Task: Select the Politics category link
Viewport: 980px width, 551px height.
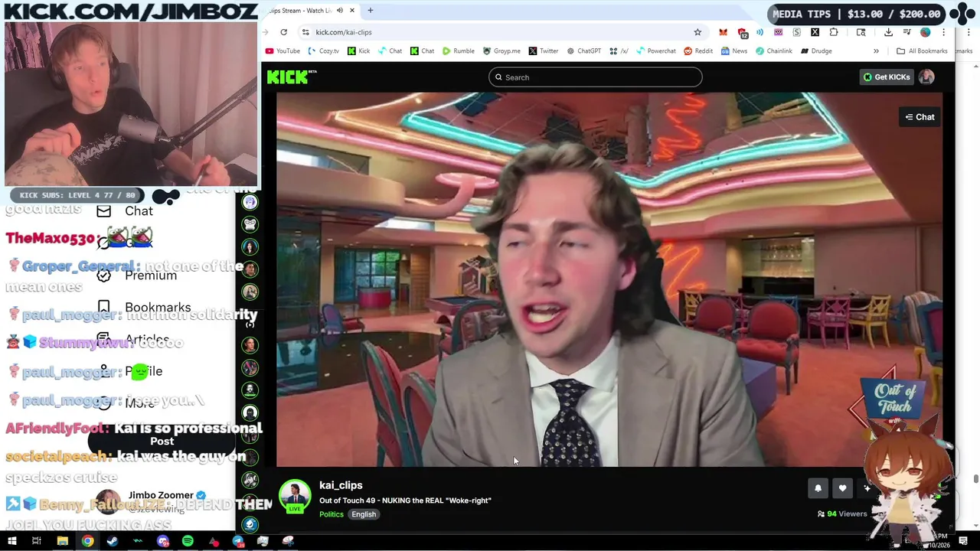Action: pos(332,514)
